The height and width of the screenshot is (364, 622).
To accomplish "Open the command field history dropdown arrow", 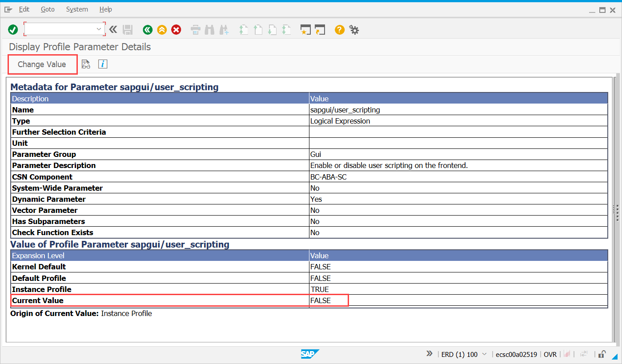I will (x=99, y=29).
